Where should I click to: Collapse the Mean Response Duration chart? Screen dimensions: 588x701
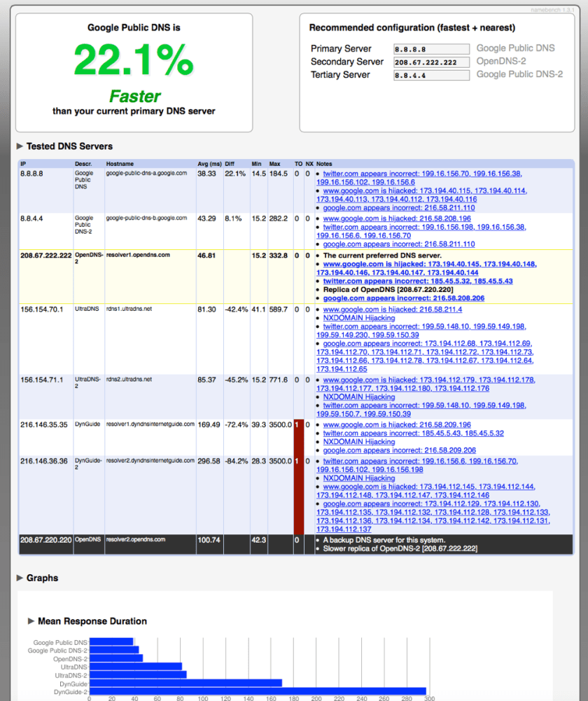click(31, 621)
